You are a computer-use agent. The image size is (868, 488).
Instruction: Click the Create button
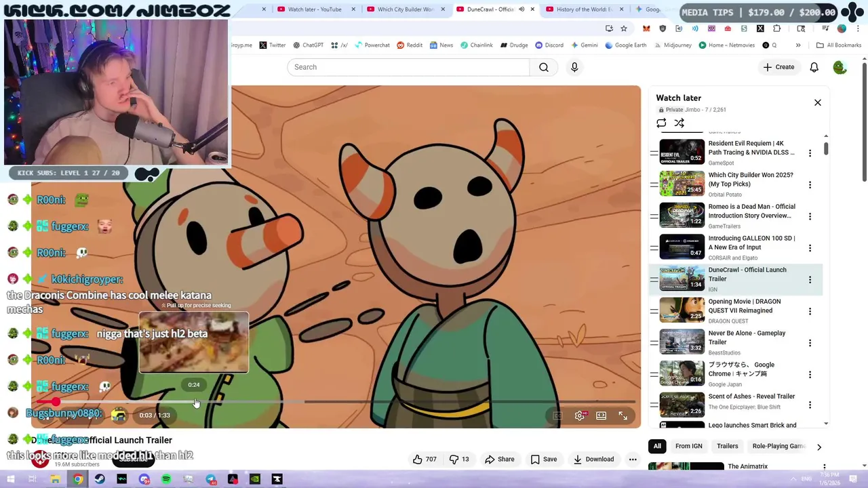(778, 67)
